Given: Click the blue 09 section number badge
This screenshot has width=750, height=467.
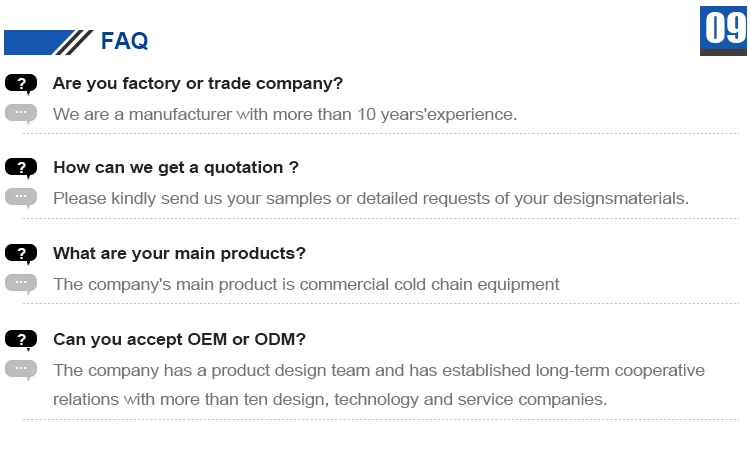Looking at the screenshot, I should [724, 30].
